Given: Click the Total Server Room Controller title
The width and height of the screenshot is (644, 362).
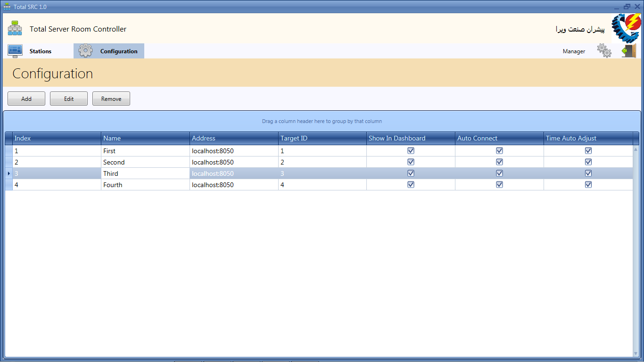Looking at the screenshot, I should coord(78,29).
